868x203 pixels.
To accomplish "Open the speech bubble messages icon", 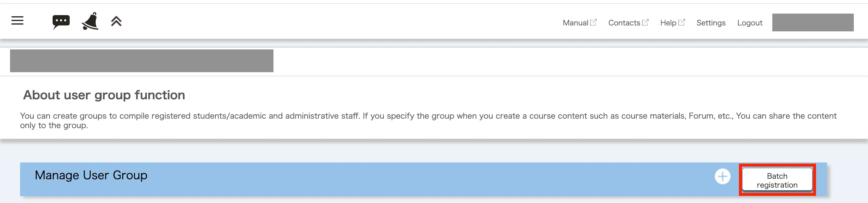I will coord(61,22).
